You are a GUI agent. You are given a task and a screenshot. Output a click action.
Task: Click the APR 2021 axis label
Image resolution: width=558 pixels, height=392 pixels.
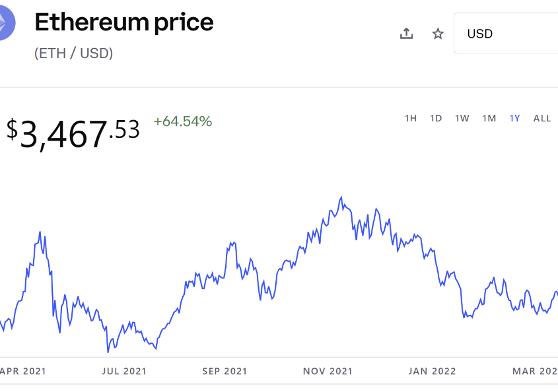click(24, 371)
